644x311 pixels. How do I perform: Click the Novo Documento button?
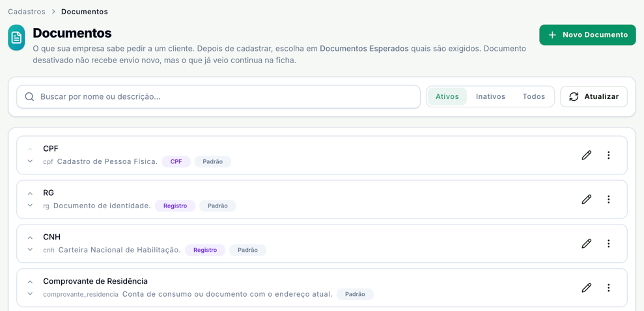pos(587,35)
